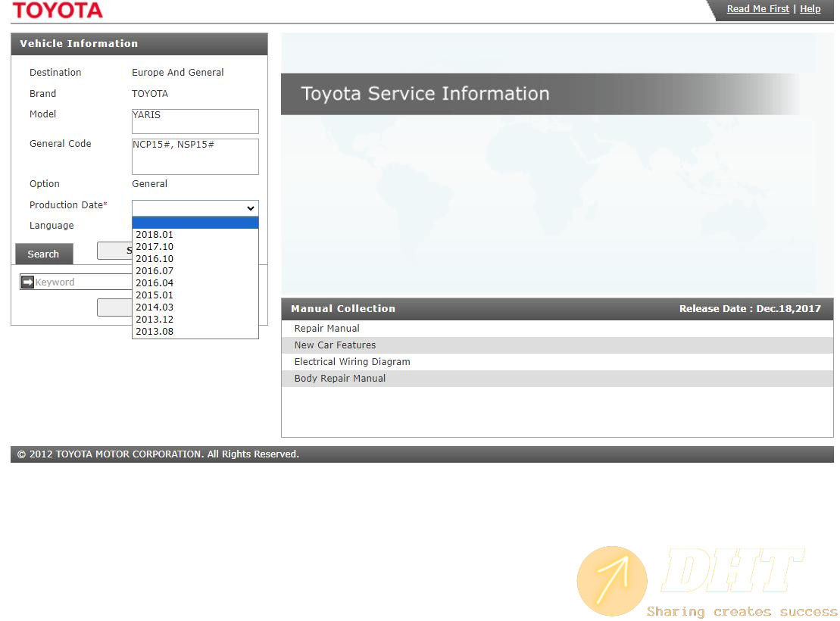The image size is (840, 621).
Task: Click the Toyota Service Information banner
Action: point(540,94)
